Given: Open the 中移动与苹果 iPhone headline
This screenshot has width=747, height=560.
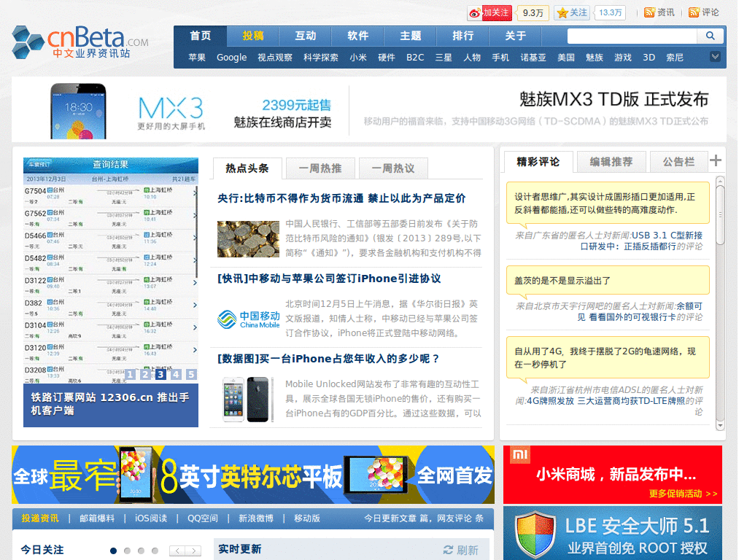Looking at the screenshot, I should click(x=329, y=279).
